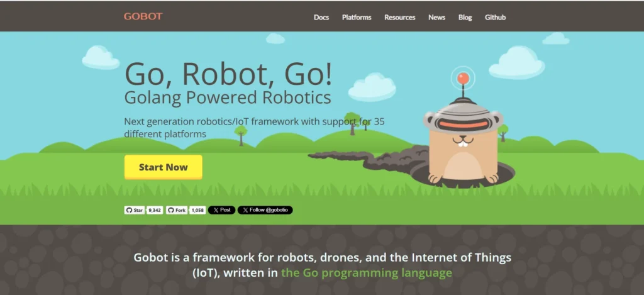This screenshot has height=295, width=644.
Task: Click Follow @gobotio button
Action: pos(265,210)
